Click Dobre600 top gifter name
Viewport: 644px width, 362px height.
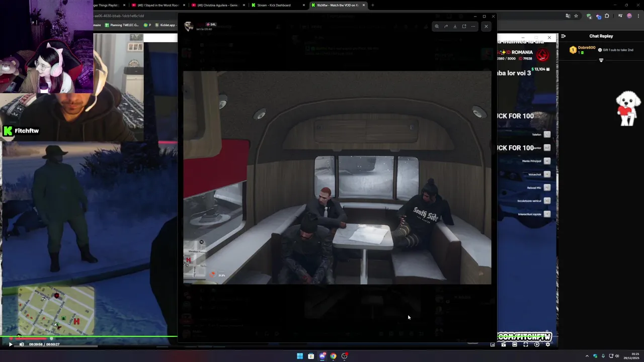click(586, 48)
